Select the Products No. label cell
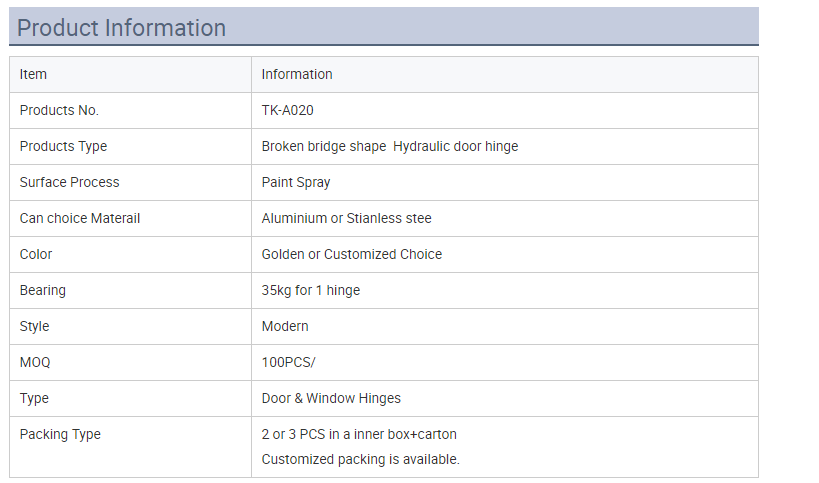The height and width of the screenshot is (483, 819). (x=59, y=110)
